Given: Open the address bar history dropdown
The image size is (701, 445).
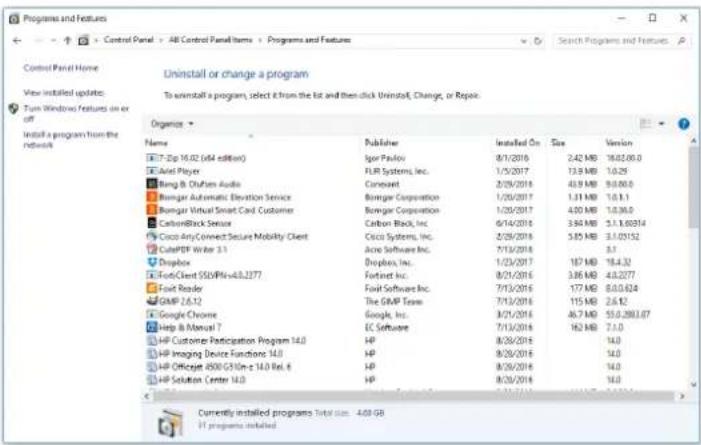Looking at the screenshot, I should pos(524,41).
